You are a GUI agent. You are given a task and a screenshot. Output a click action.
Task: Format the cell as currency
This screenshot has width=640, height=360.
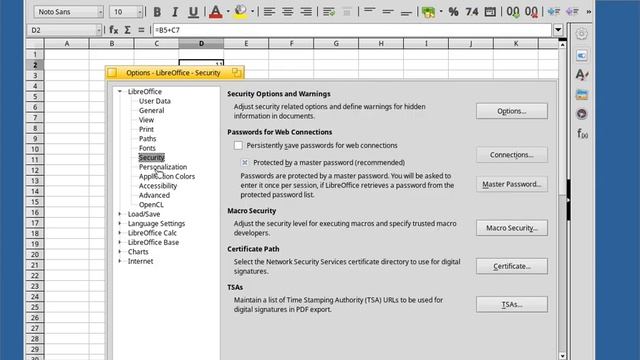click(428, 12)
